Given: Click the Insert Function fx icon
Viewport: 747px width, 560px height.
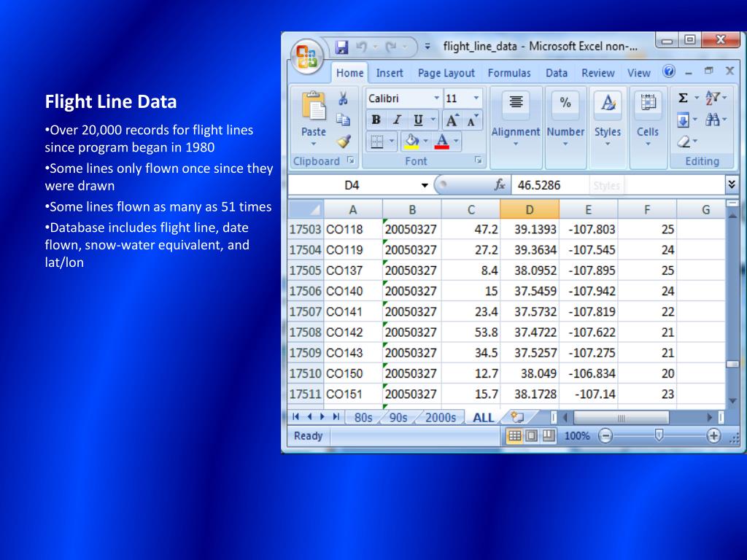Looking at the screenshot, I should pyautogui.click(x=500, y=185).
